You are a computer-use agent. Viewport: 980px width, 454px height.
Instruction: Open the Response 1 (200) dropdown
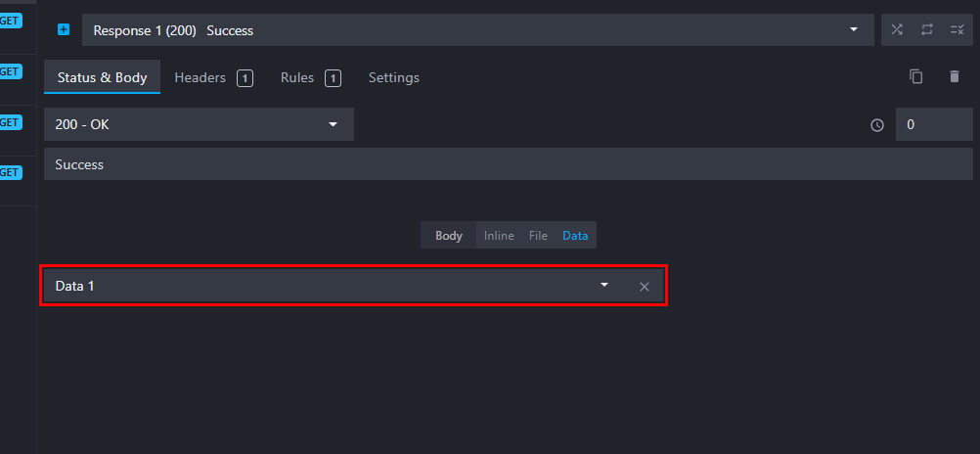(x=477, y=30)
